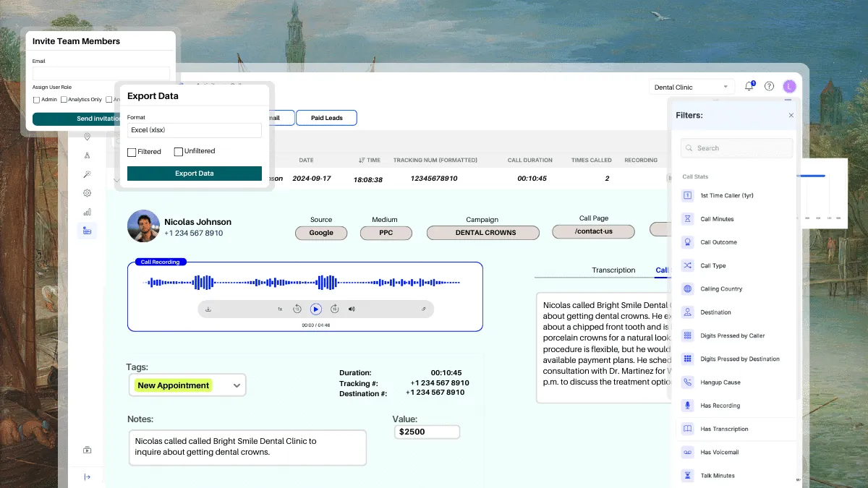Click the Google source pill
868x488 pixels.
pyautogui.click(x=321, y=233)
